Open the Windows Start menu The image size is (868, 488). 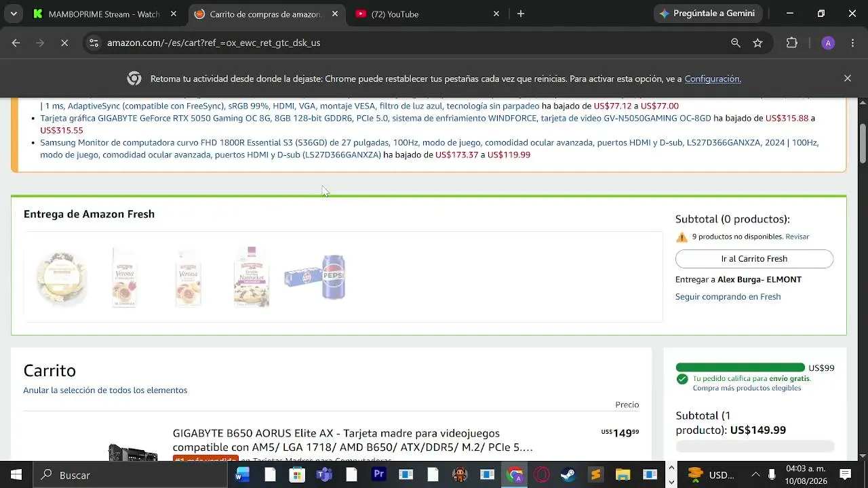[x=16, y=475]
